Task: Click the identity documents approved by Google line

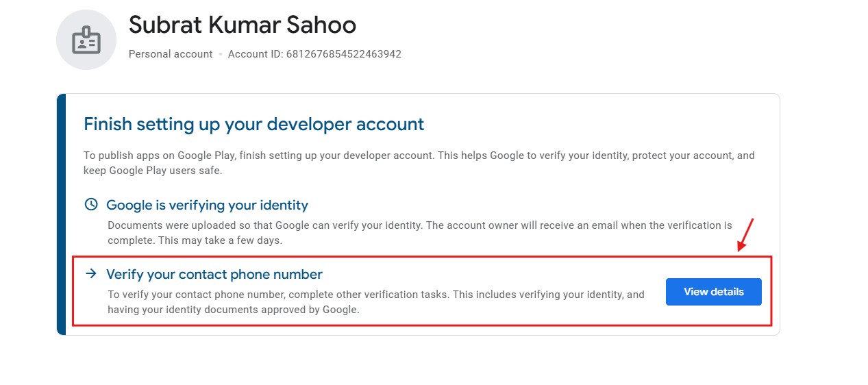Action: coord(233,310)
